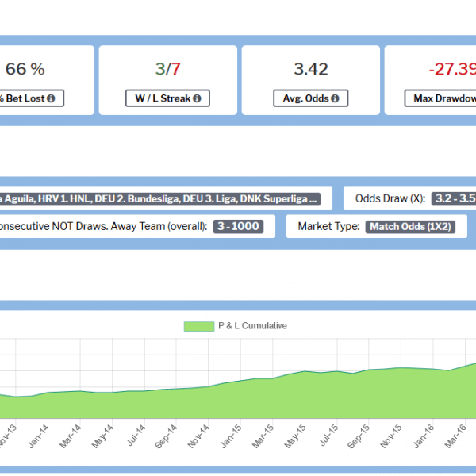Click the Match Odds (1X2) market tag
Viewport: 476px width, 476px height.
(410, 227)
